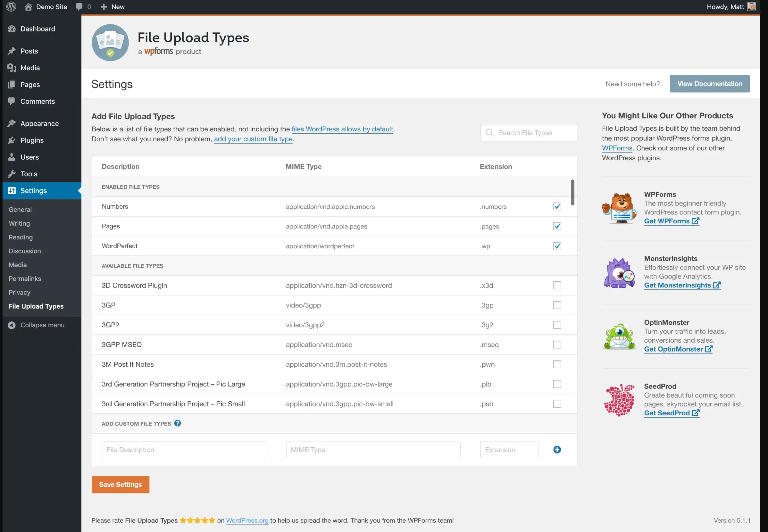This screenshot has width=768, height=532.
Task: Click the Settings sliders icon in sidebar
Action: [12, 190]
